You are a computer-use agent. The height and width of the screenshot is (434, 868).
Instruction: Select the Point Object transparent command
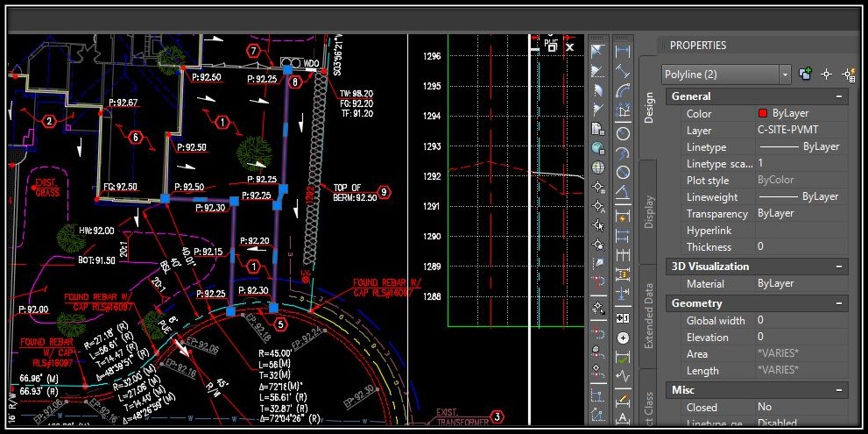tap(598, 225)
